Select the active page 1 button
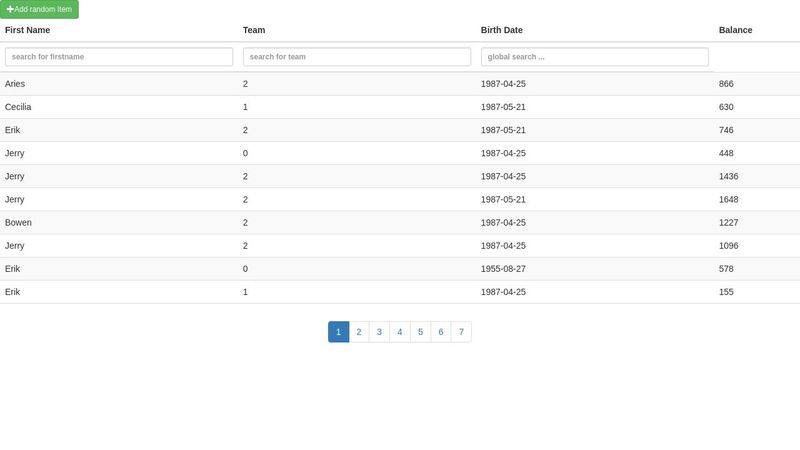The image size is (800, 450). [338, 332]
